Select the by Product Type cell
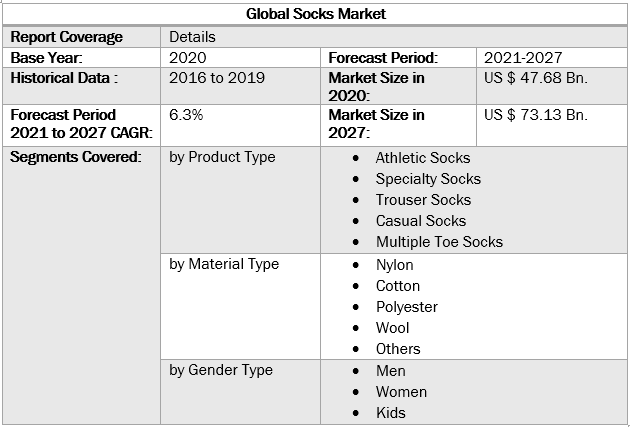The width and height of the screenshot is (630, 427). [222, 157]
